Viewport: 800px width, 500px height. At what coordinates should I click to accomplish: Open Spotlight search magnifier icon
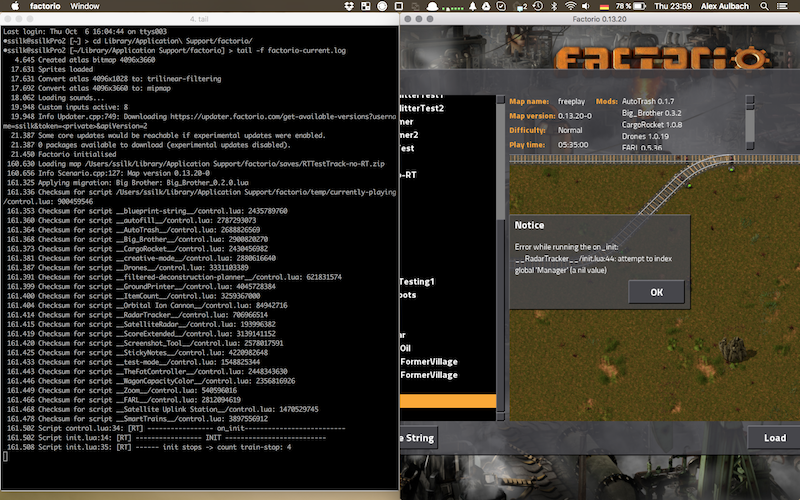764,6
